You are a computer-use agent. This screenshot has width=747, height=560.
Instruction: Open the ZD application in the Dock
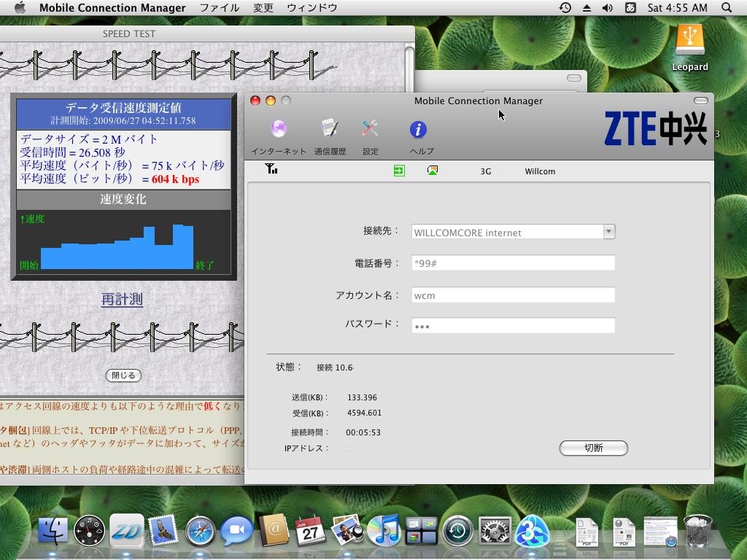coord(126,531)
